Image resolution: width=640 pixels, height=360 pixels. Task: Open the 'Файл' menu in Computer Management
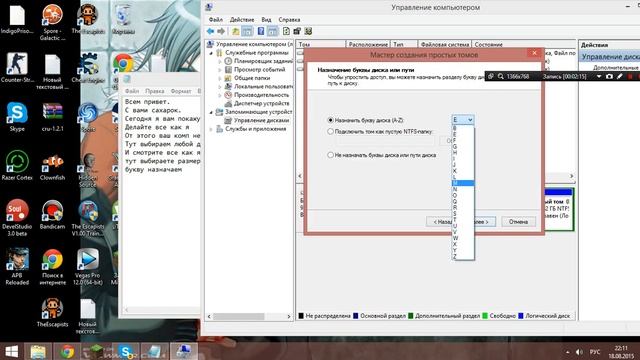tap(216, 20)
